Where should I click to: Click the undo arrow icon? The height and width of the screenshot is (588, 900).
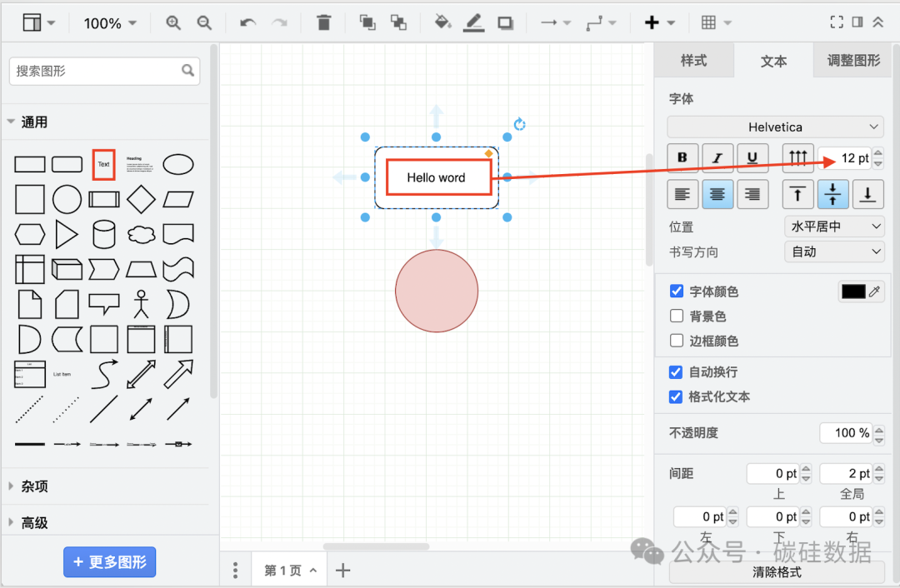(247, 23)
